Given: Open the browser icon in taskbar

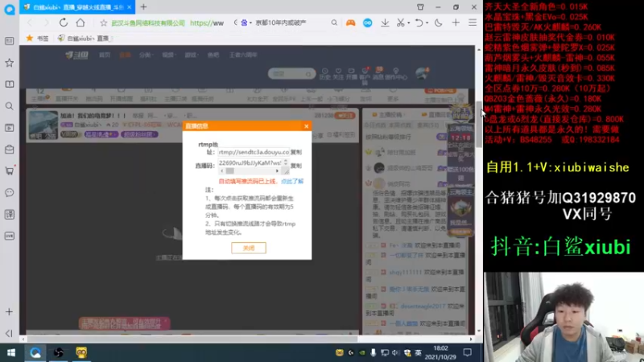Looking at the screenshot, I should pos(35,352).
